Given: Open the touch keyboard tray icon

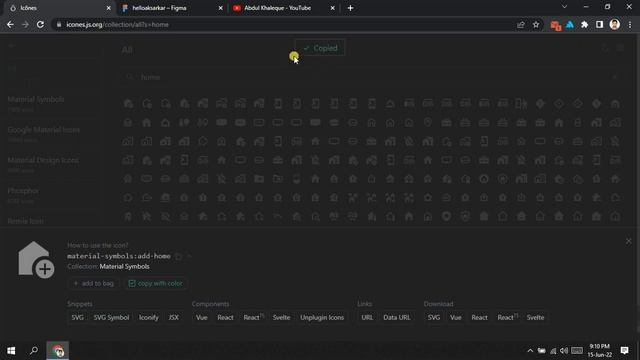Looking at the screenshot, I should 577,351.
